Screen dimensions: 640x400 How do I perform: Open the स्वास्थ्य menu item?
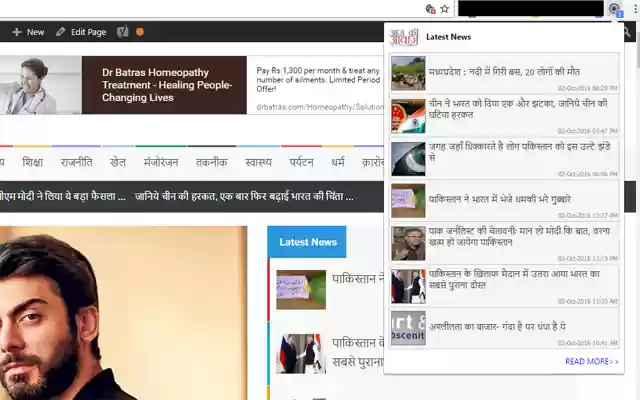(258, 162)
